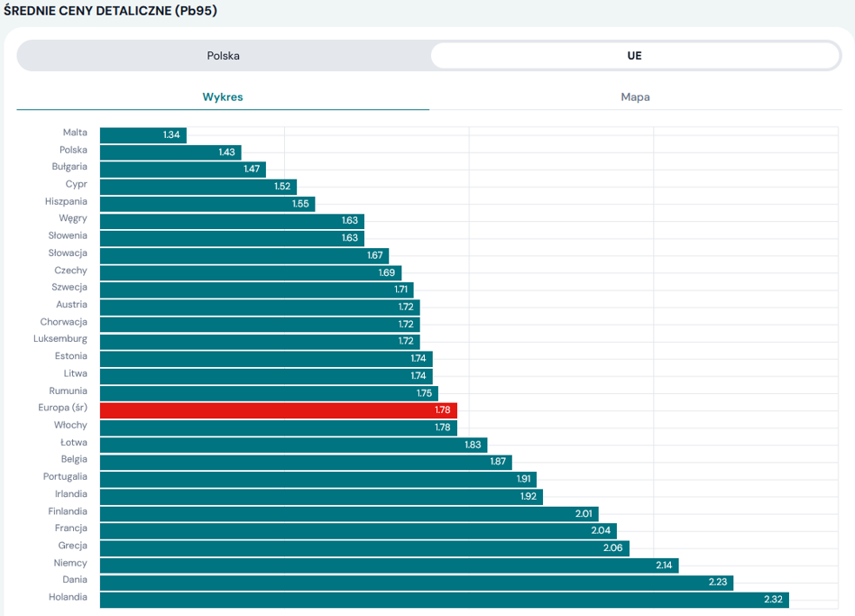Image resolution: width=855 pixels, height=616 pixels.
Task: Click the Chorwacja bar showing 1.72
Action: [260, 325]
